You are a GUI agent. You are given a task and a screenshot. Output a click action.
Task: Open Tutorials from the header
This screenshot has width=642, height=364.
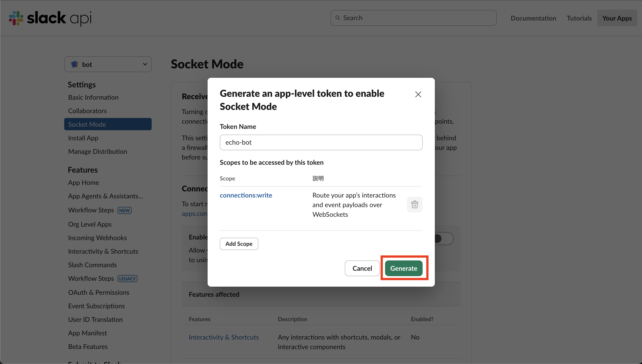point(579,18)
